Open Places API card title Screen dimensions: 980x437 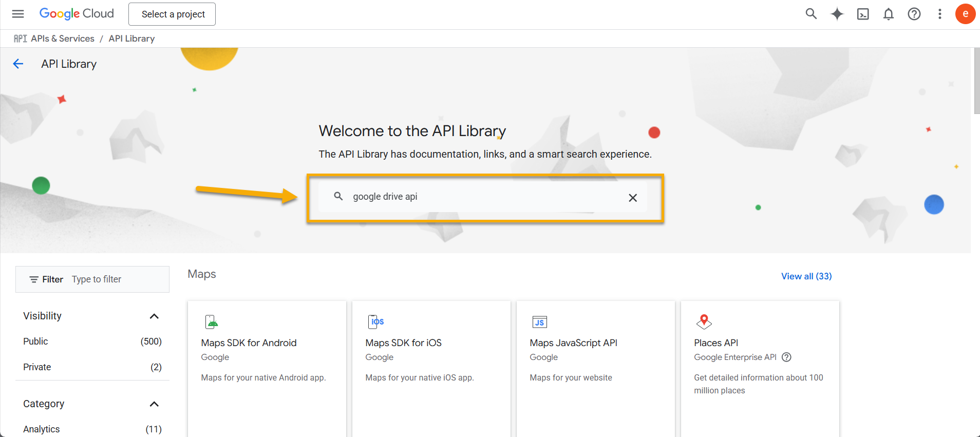pyautogui.click(x=716, y=343)
